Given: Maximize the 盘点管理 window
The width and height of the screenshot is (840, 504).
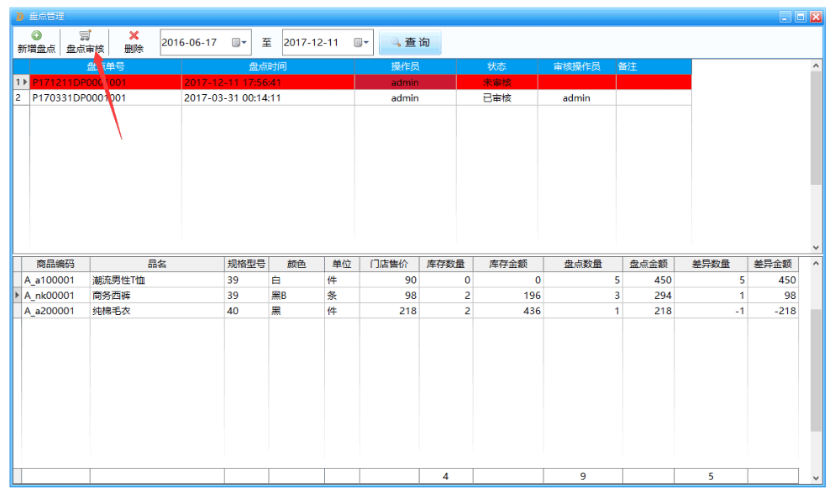Looking at the screenshot, I should pos(801,17).
